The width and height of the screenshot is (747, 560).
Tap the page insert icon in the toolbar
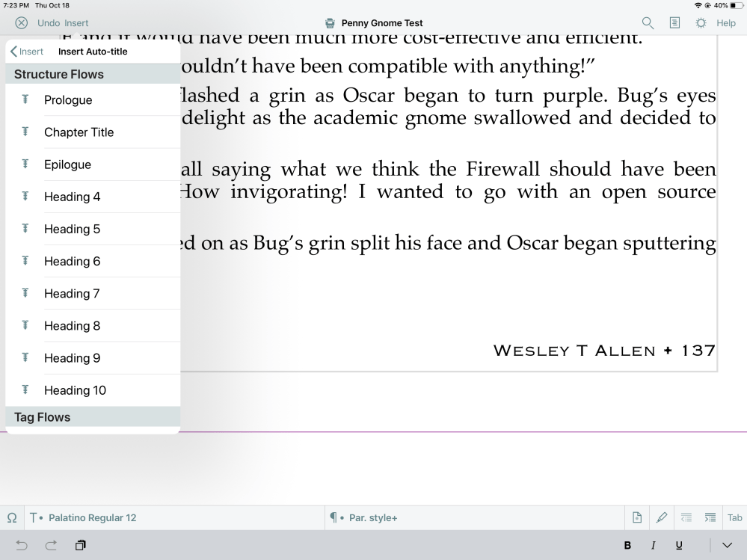636,517
